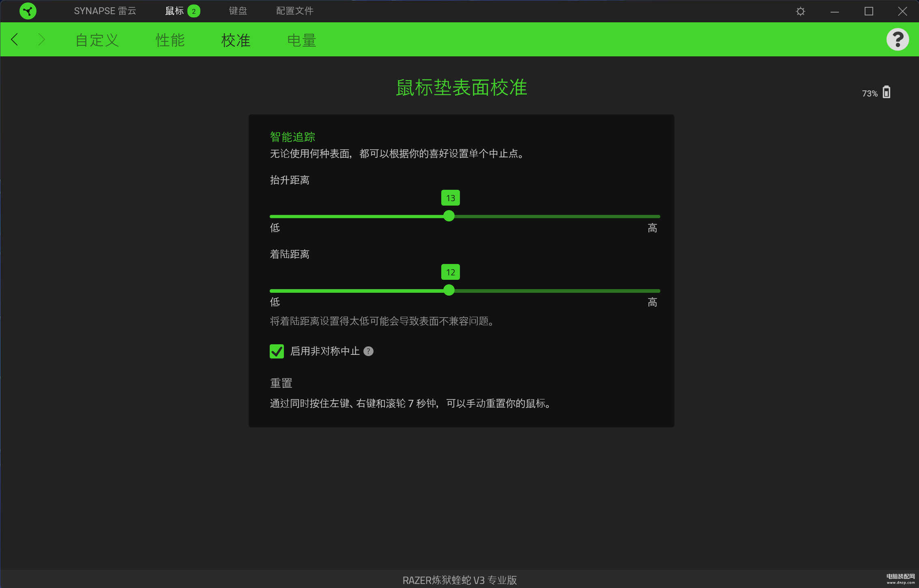Screen dimensions: 919x588
Task: Click the 73% battery percentage text
Action: coord(870,94)
